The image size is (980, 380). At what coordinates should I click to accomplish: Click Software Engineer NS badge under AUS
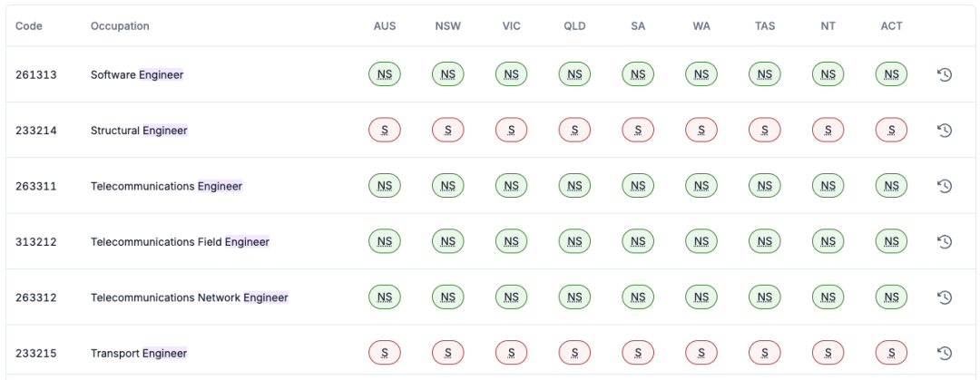tap(385, 74)
